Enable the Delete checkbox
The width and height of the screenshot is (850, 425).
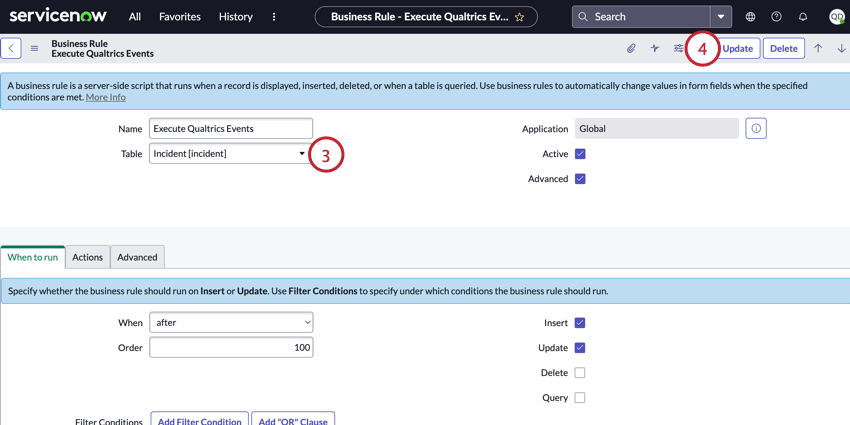point(580,373)
